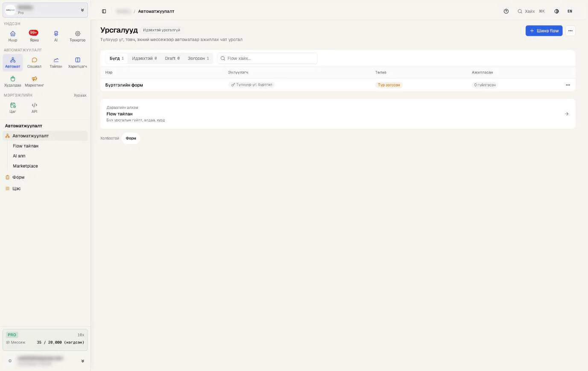
Task: Open row actions for Бүртгэлийн форм
Action: tap(568, 85)
